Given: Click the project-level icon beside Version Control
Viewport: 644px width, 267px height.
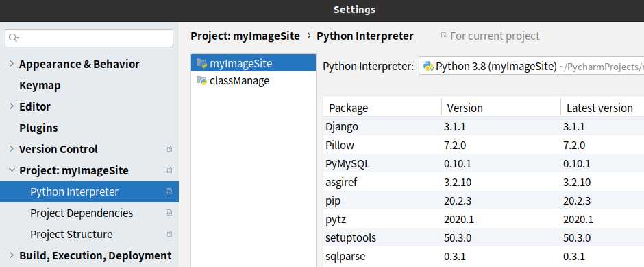Looking at the screenshot, I should point(169,148).
